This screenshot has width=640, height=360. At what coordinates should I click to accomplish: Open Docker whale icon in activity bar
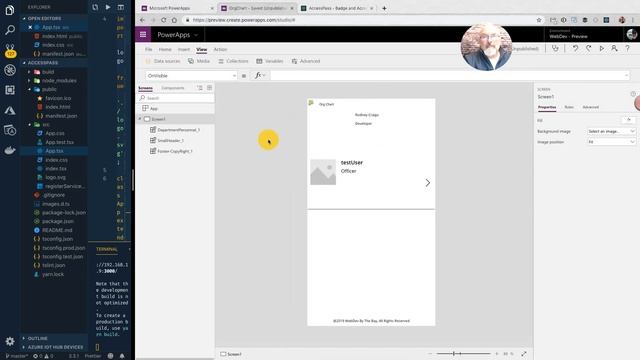click(x=10, y=150)
